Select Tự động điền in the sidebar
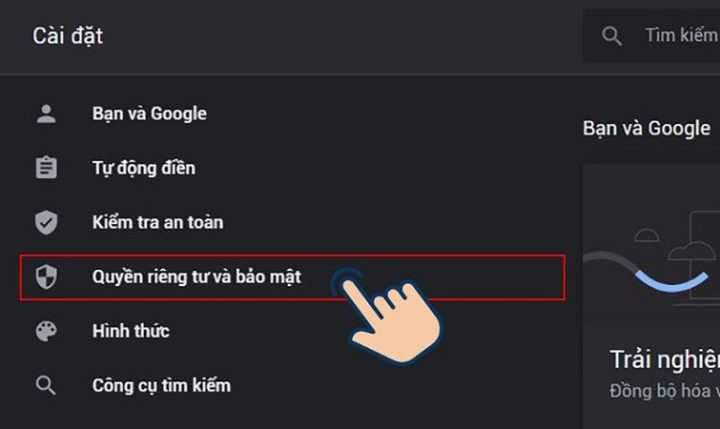Viewport: 720px width, 429px height. [143, 168]
